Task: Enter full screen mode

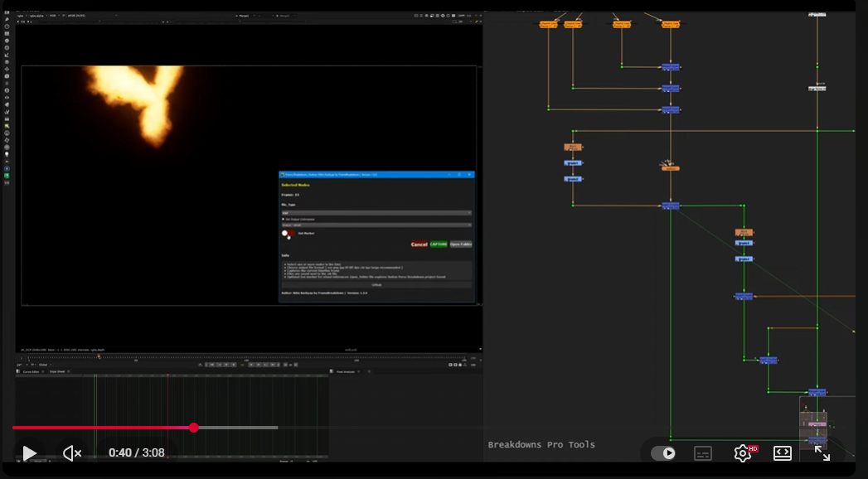Action: [x=822, y=453]
